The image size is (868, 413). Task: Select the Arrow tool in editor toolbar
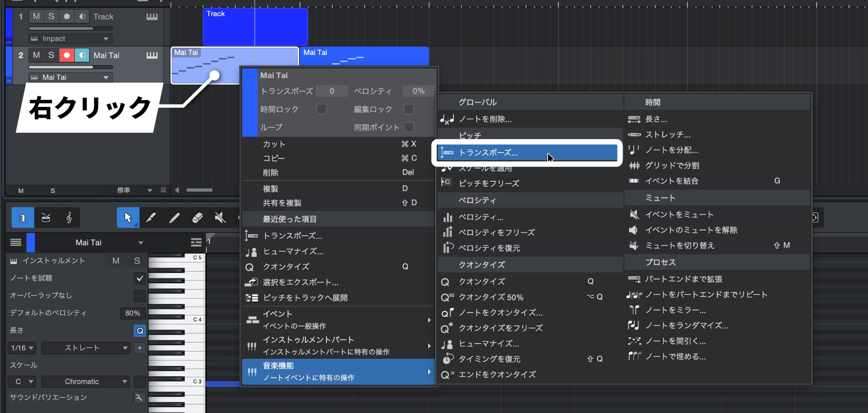(x=127, y=218)
